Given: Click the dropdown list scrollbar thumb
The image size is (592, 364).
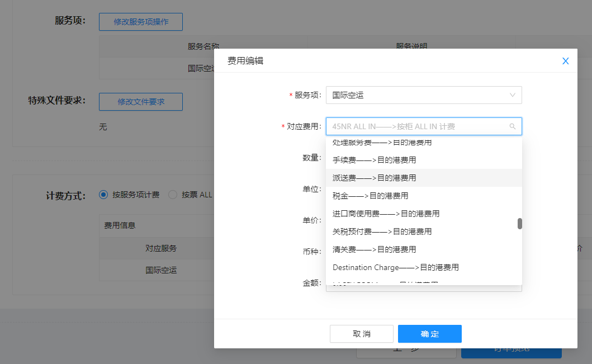Looking at the screenshot, I should (x=519, y=224).
